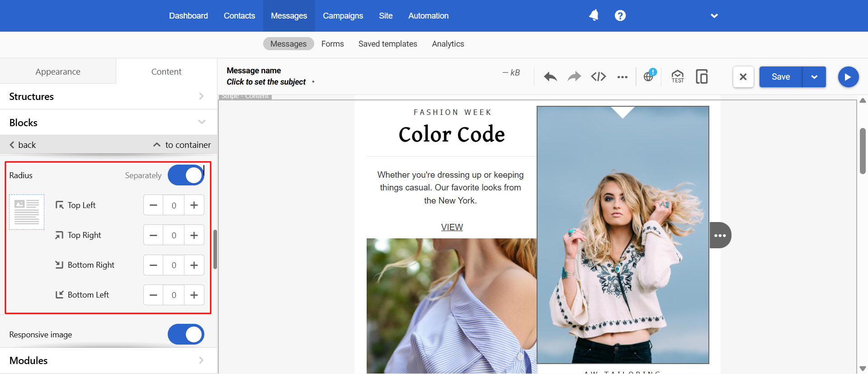Decrease Bottom Right radius with minus

[153, 265]
